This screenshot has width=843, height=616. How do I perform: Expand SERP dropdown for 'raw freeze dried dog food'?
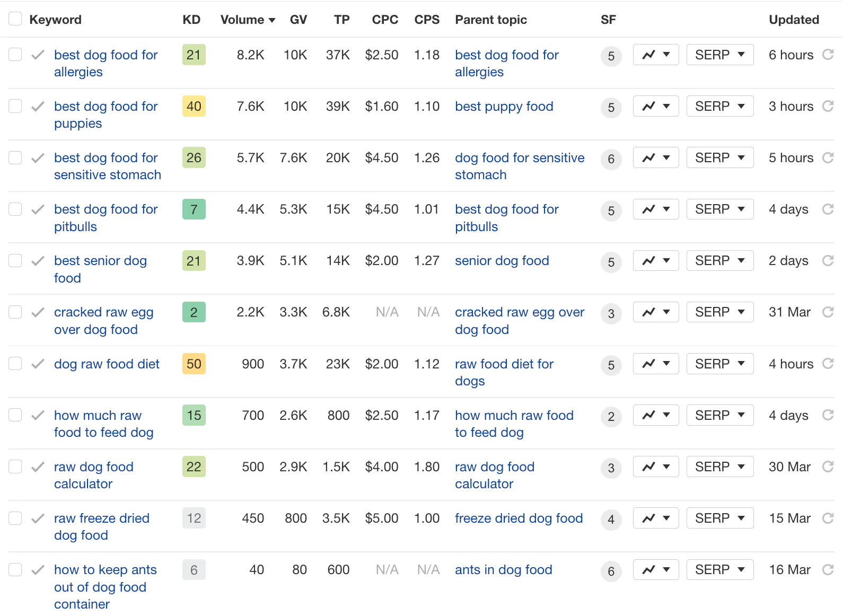[720, 518]
